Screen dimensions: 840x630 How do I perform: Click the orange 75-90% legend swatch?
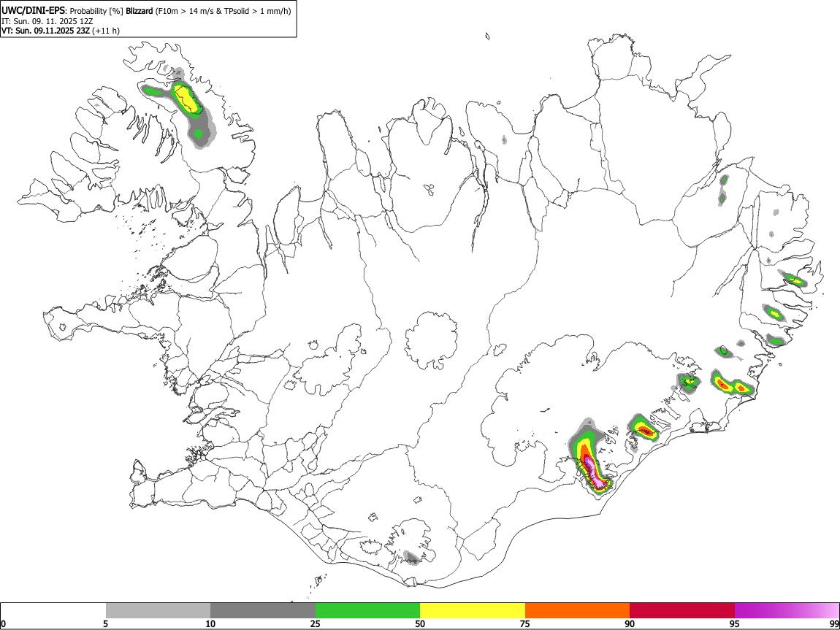click(578, 611)
